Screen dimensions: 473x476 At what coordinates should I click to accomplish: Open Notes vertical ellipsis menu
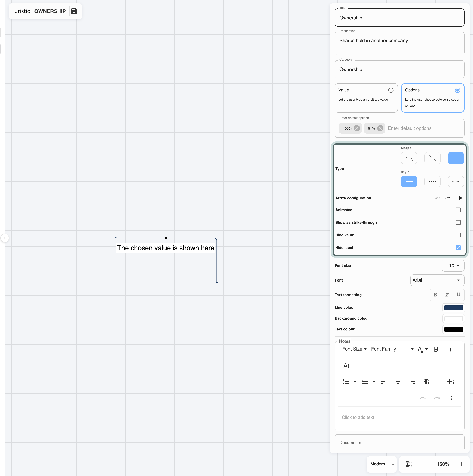(x=451, y=398)
